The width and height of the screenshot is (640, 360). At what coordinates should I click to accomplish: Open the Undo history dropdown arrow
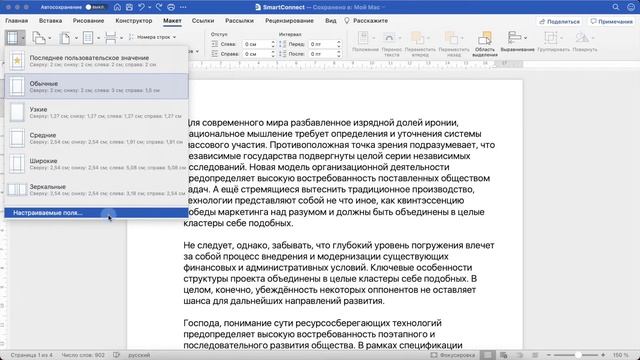point(149,7)
